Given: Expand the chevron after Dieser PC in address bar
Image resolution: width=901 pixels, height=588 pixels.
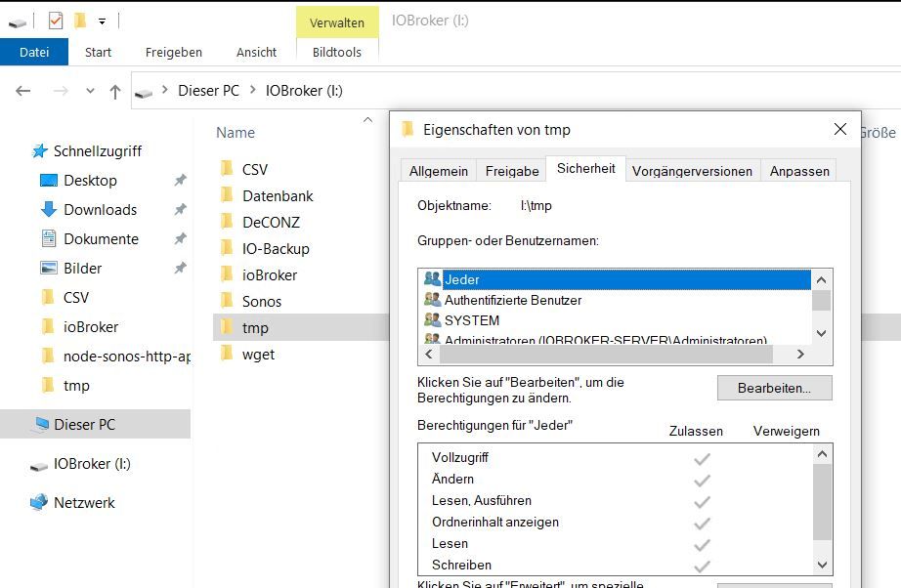Looking at the screenshot, I should pyautogui.click(x=252, y=91).
